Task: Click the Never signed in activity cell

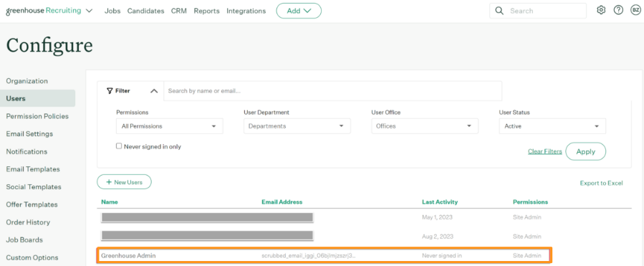Action: [x=442, y=256]
